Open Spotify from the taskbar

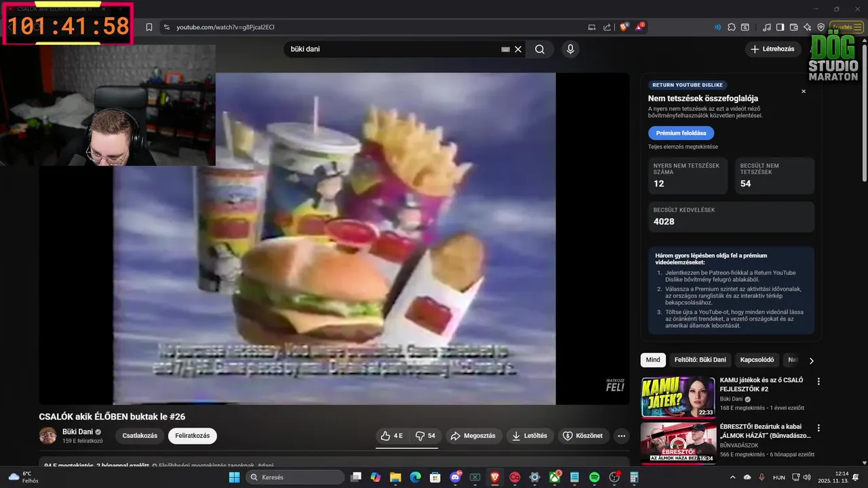click(595, 477)
